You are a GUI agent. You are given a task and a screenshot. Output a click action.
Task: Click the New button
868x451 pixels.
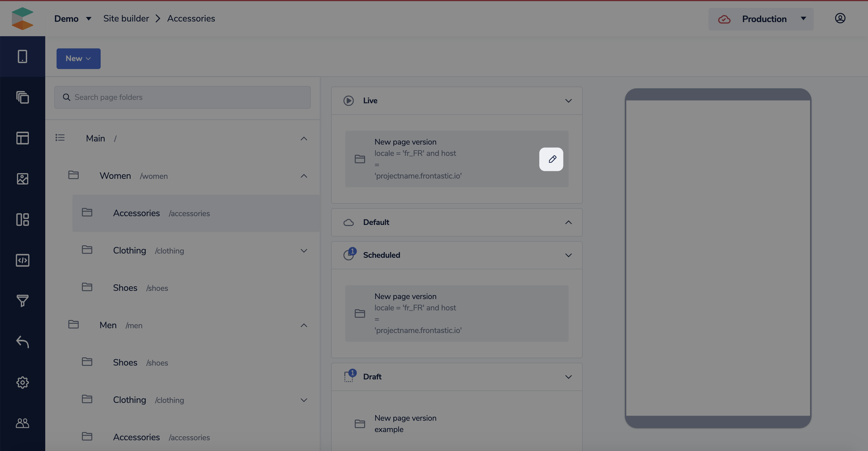78,59
